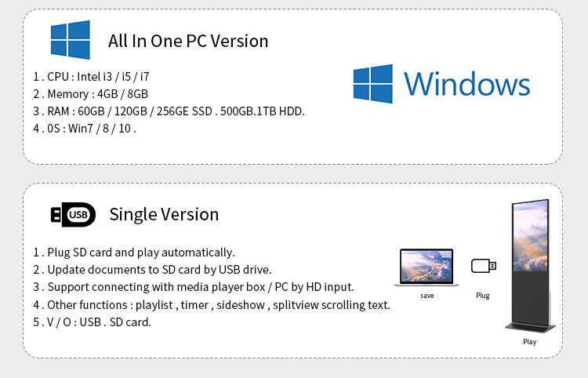This screenshot has width=588, height=378.
Task: Click the large Windows logo on the right
Action: click(372, 84)
